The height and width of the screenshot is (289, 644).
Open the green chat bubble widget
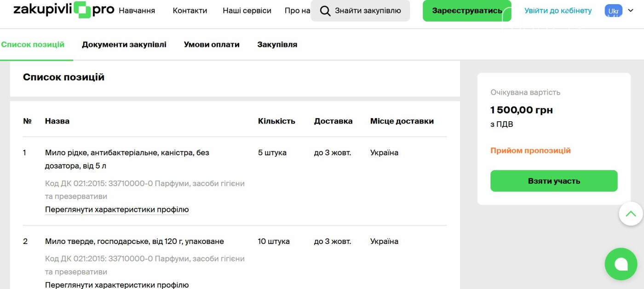coord(621,264)
